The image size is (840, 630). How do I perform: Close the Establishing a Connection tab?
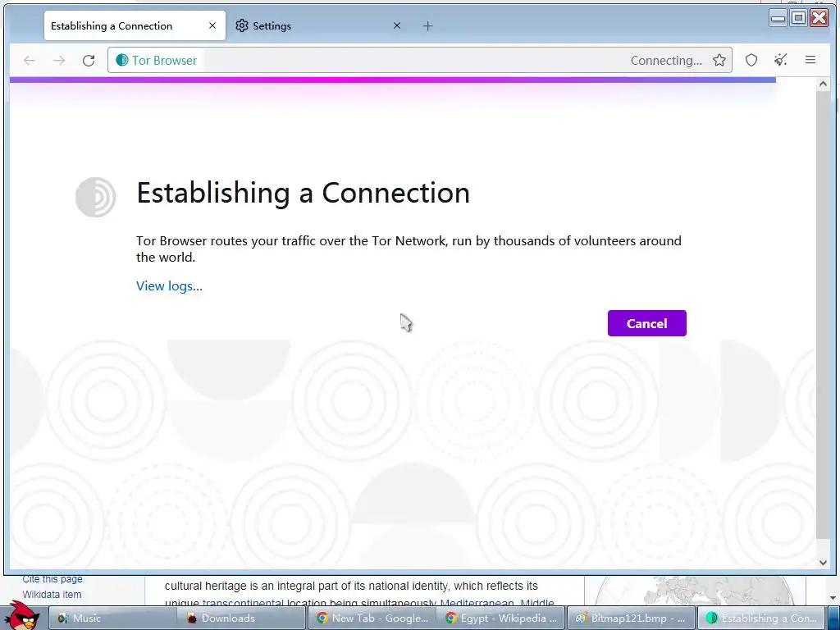pos(212,25)
